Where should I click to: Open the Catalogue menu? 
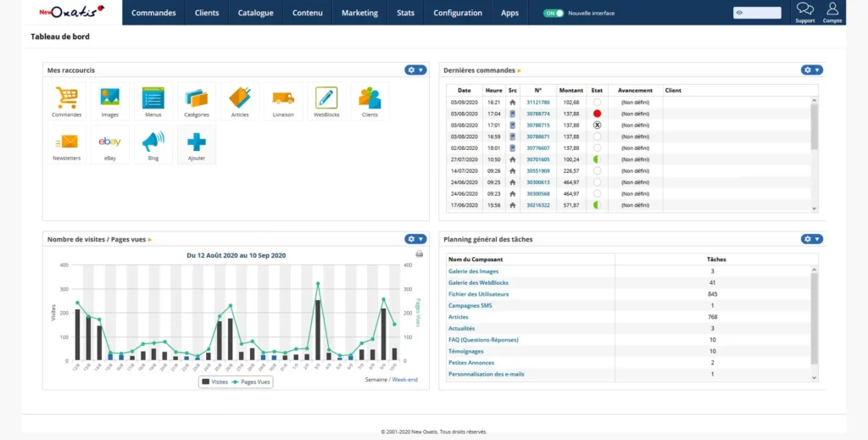tap(256, 13)
